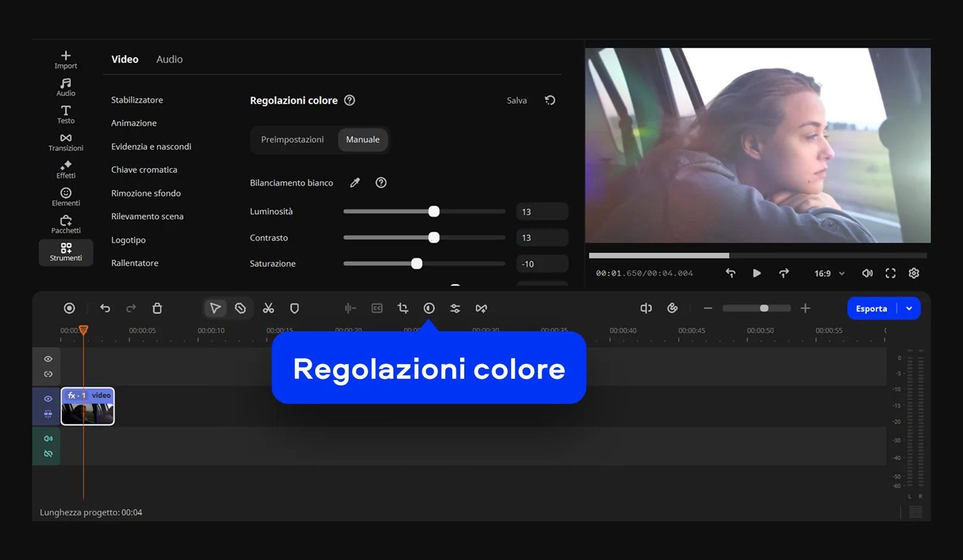The width and height of the screenshot is (963, 560).
Task: Click the Salva button
Action: [517, 101]
